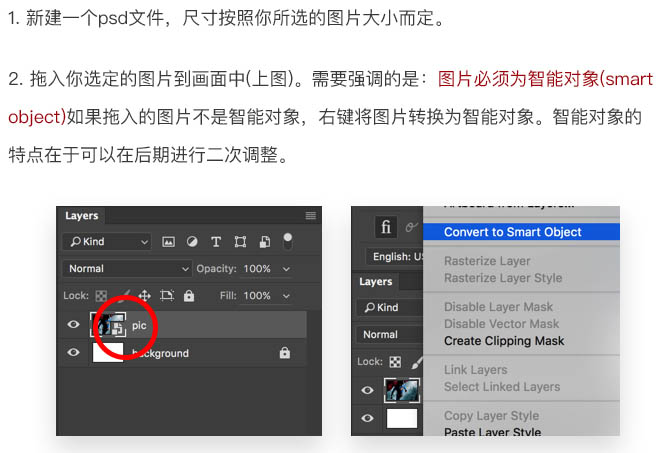Choose Rasterize Layer menu entry
Screen dimensions: 658x453
[487, 261]
